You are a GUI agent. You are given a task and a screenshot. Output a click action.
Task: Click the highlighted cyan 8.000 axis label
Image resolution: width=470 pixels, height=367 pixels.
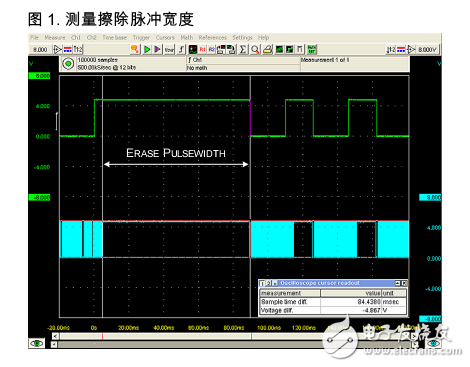click(430, 198)
